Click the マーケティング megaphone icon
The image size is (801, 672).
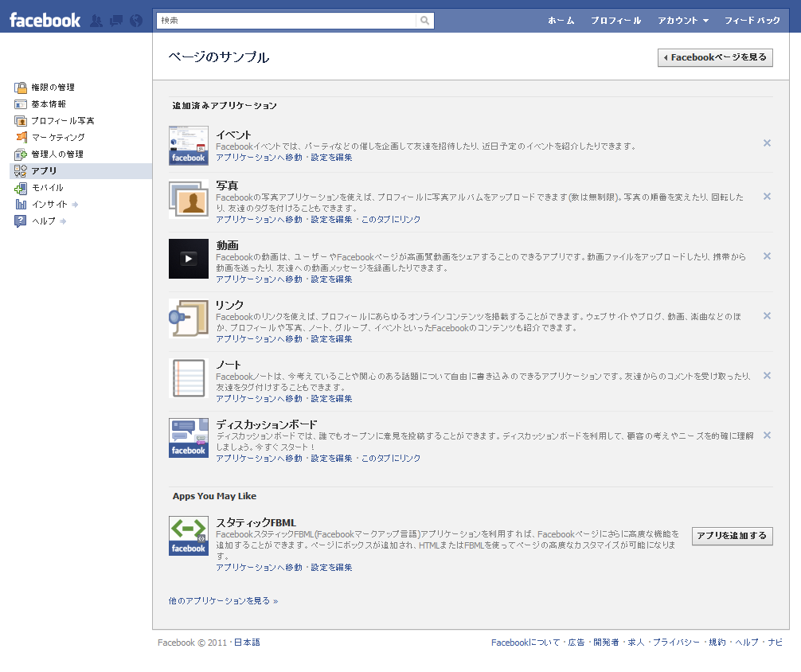coord(21,137)
